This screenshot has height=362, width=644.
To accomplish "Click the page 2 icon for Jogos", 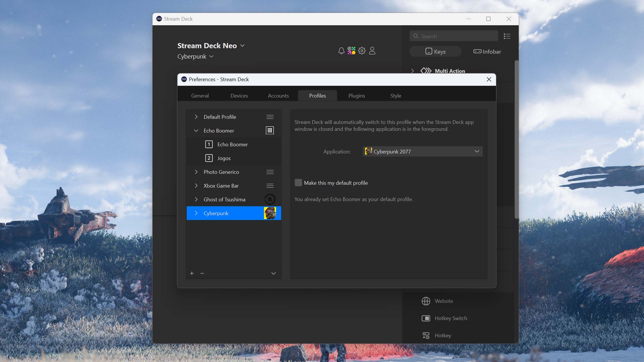I will (x=209, y=158).
